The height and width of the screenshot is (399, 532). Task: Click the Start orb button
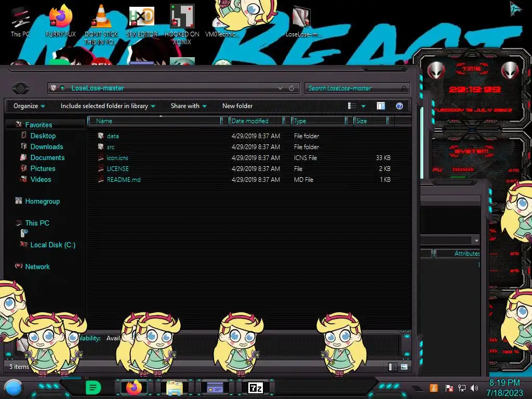click(14, 388)
